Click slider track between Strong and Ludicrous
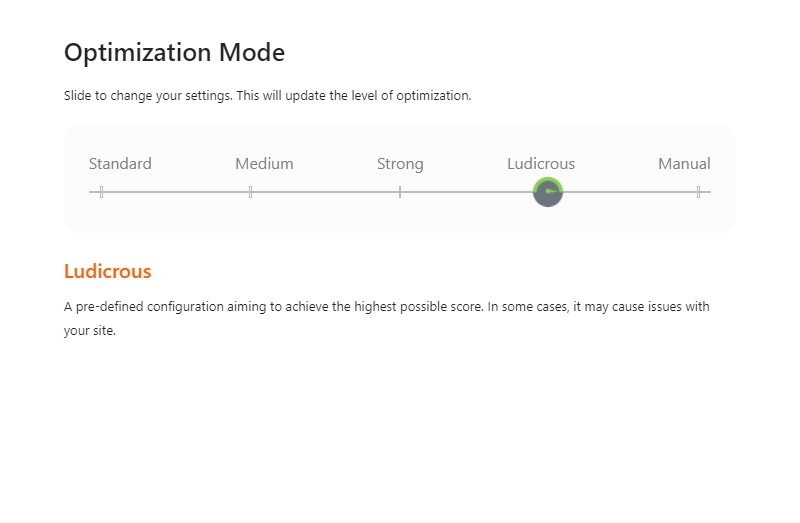The width and height of the screenshot is (800, 523). pos(465,192)
